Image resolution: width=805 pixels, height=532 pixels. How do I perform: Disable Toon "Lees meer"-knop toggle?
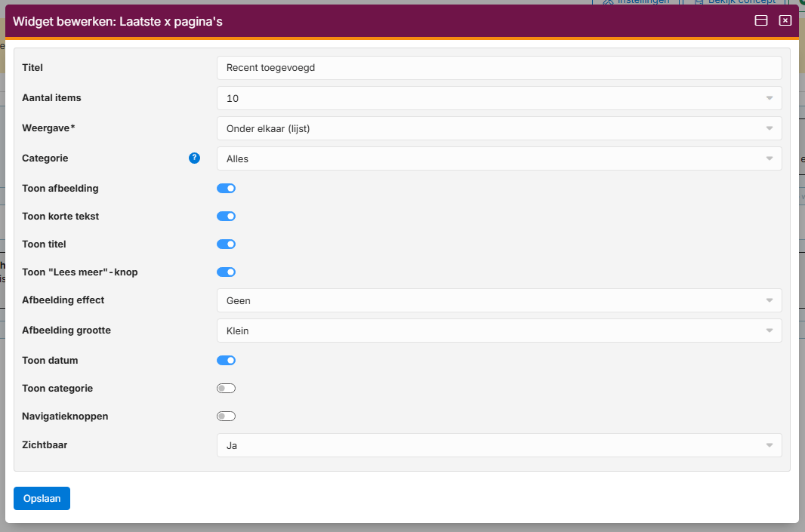(226, 272)
